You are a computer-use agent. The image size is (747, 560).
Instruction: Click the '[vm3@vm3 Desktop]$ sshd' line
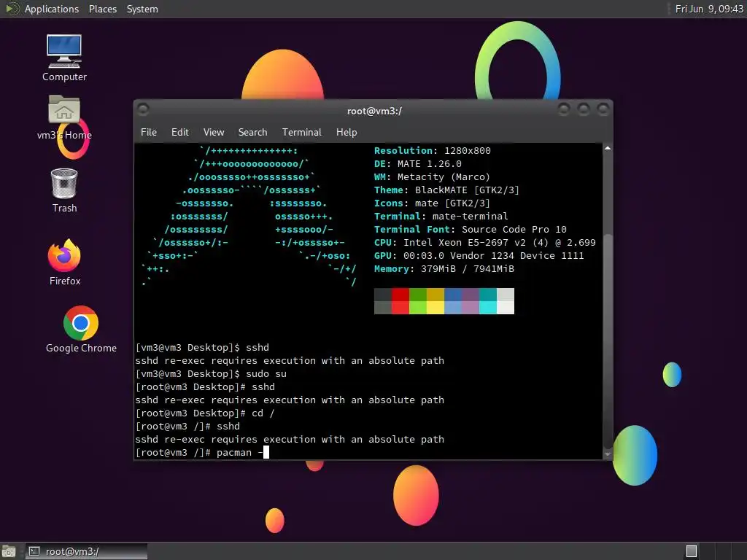[x=202, y=348]
